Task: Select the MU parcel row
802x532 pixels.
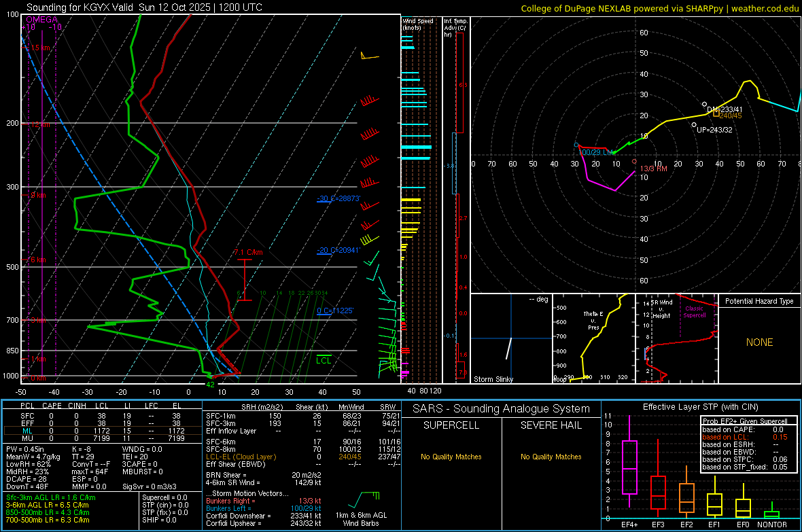Action: pos(102,438)
